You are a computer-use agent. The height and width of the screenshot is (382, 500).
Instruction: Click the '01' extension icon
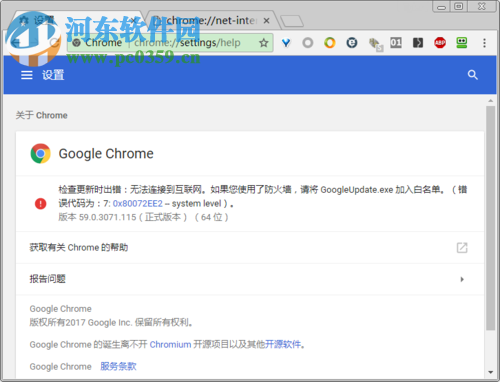(396, 43)
